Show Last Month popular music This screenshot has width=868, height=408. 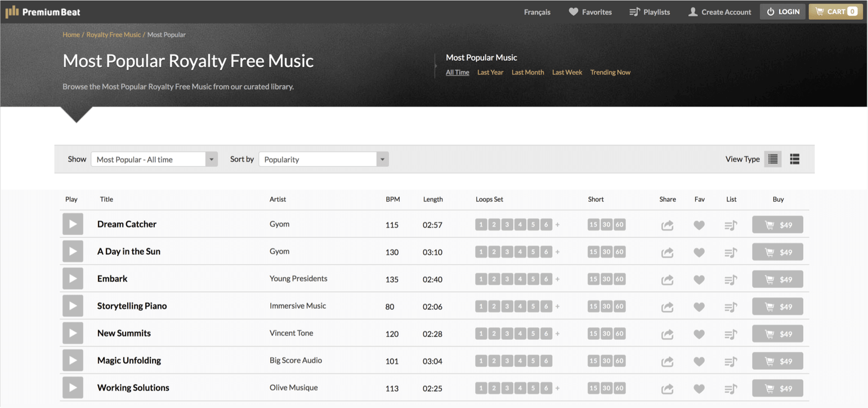click(x=528, y=72)
